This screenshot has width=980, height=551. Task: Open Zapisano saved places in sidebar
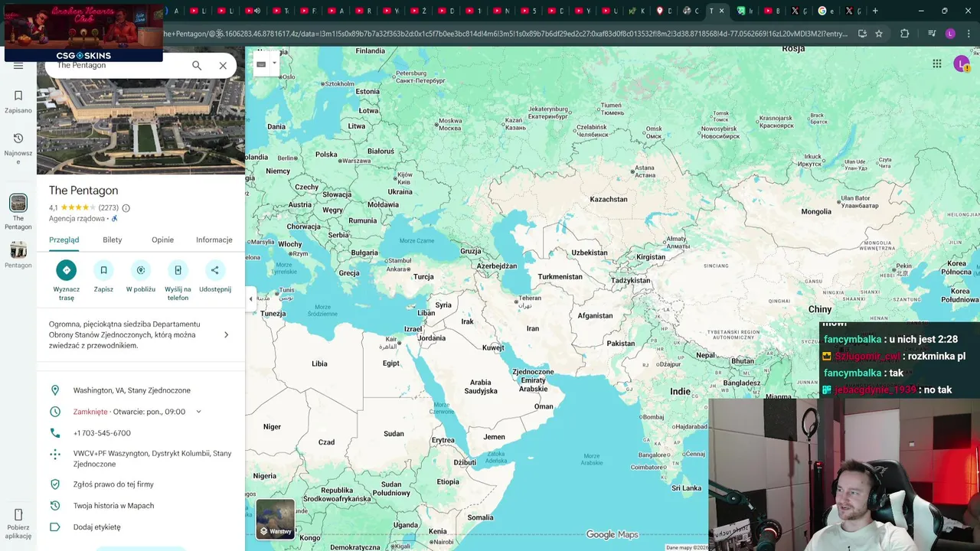tap(18, 101)
